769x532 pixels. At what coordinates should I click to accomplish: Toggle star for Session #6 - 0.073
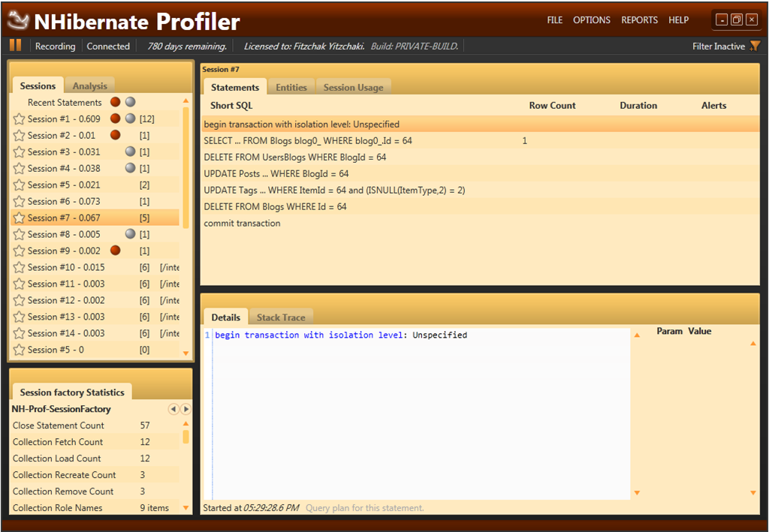[19, 201]
